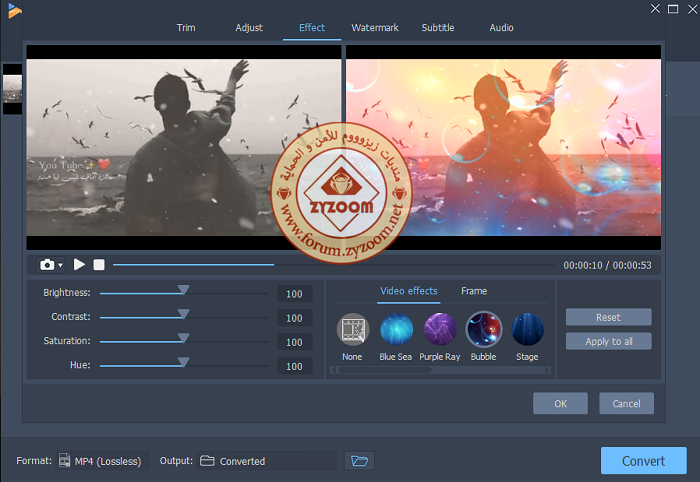Open the MP4 (Lossless) format selector
Screen dimensions: 700x482
(x=102, y=461)
